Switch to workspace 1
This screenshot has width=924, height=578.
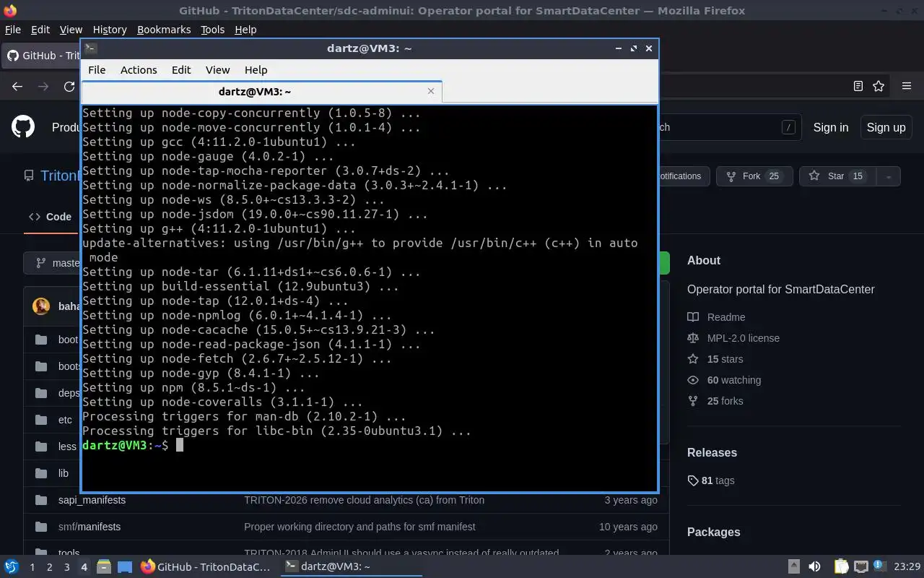click(x=32, y=567)
